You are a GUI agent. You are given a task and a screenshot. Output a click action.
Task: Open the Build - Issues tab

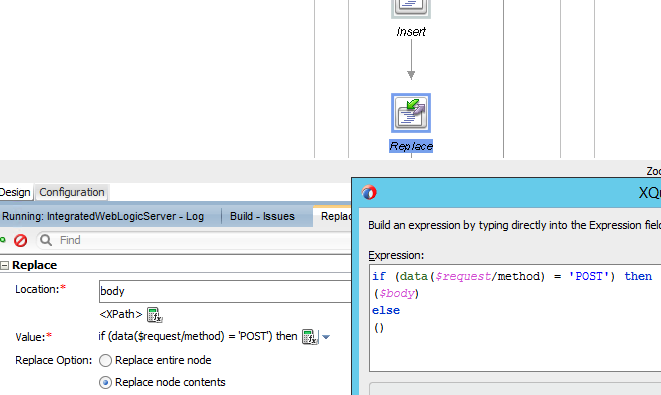coord(262,216)
